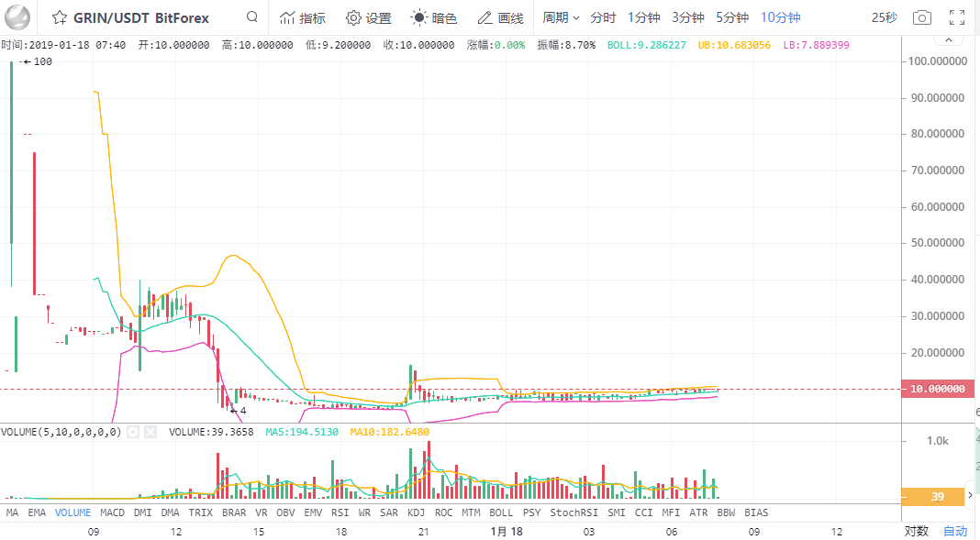Add the EMA indicator
Image resolution: width=980 pixels, height=540 pixels.
point(37,512)
